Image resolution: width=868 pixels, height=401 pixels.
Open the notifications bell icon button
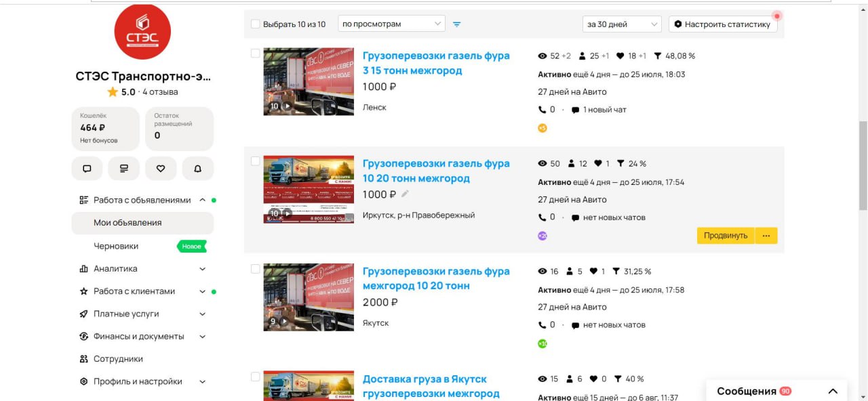(x=198, y=169)
